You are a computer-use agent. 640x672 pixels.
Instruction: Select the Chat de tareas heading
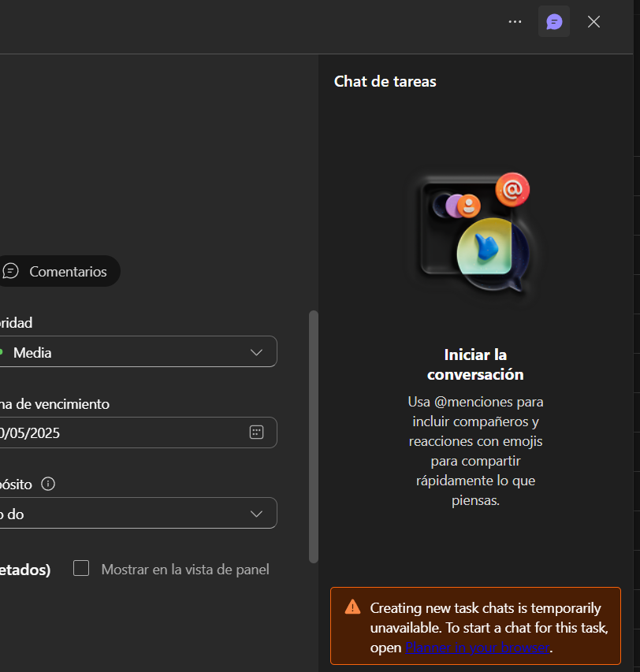385,81
